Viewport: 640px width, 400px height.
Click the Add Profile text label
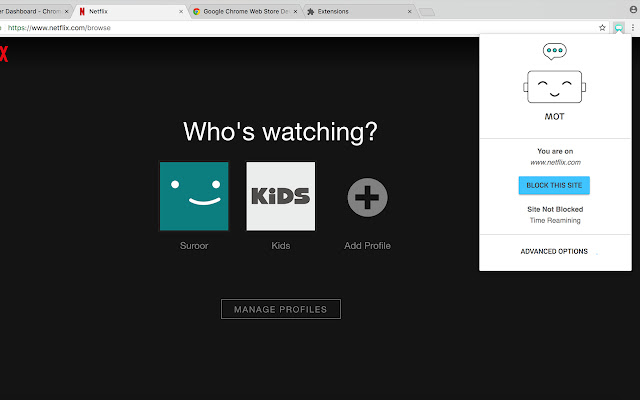click(x=367, y=246)
